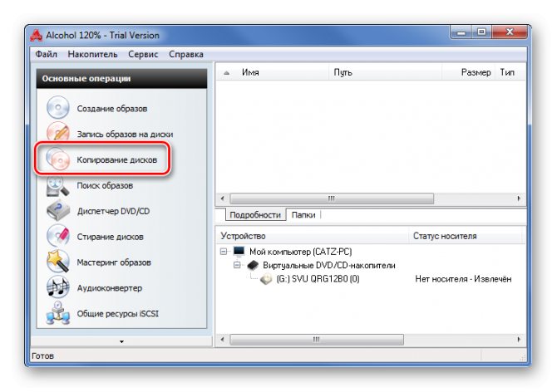This screenshot has width=557, height=392.
Task: Select (G:) SVU QRG12B0 (0) drive
Action: [318, 279]
